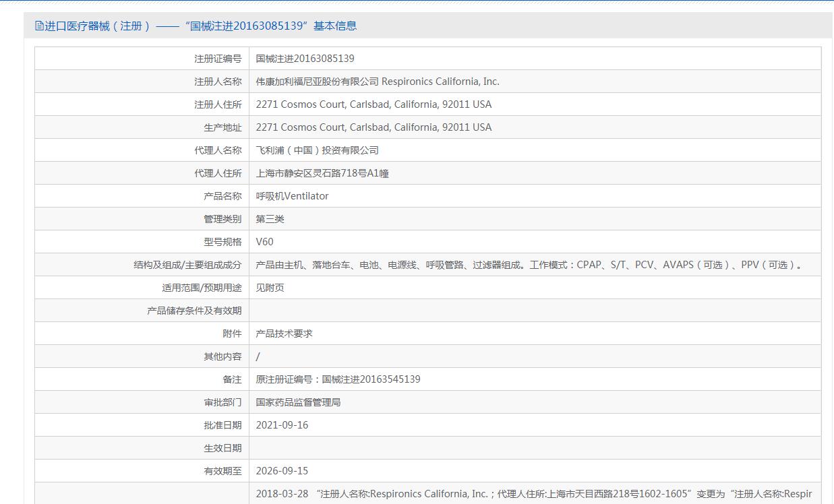Click the 附件 label
Screen dimensions: 834x504
point(232,334)
